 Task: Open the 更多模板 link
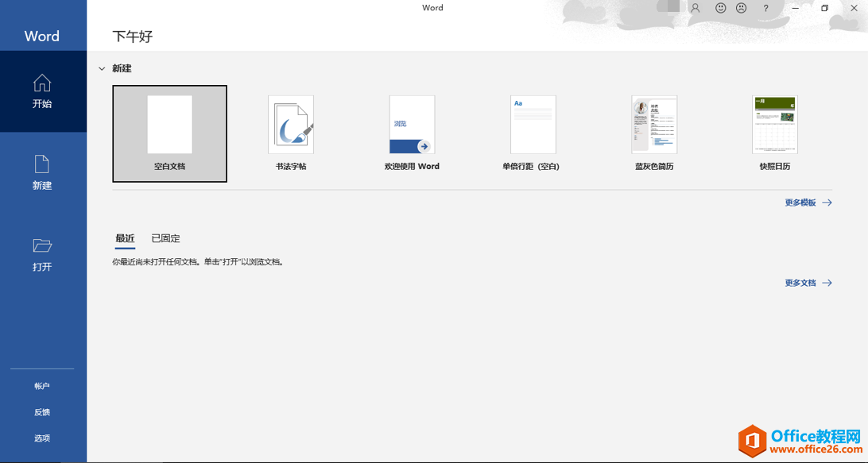click(800, 203)
